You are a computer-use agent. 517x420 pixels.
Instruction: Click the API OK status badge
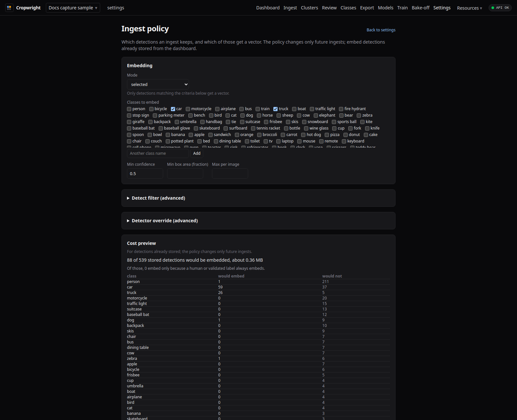[500, 8]
